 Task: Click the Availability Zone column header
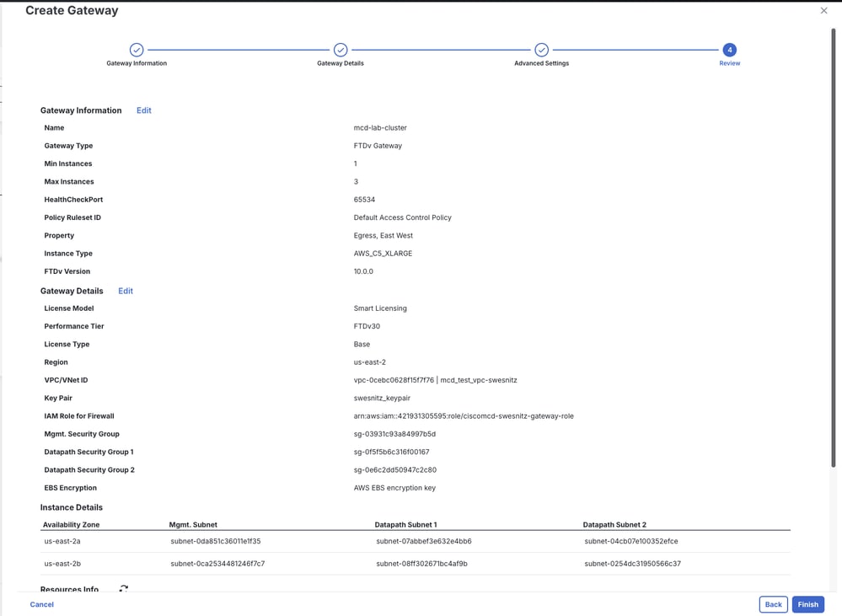coord(71,525)
